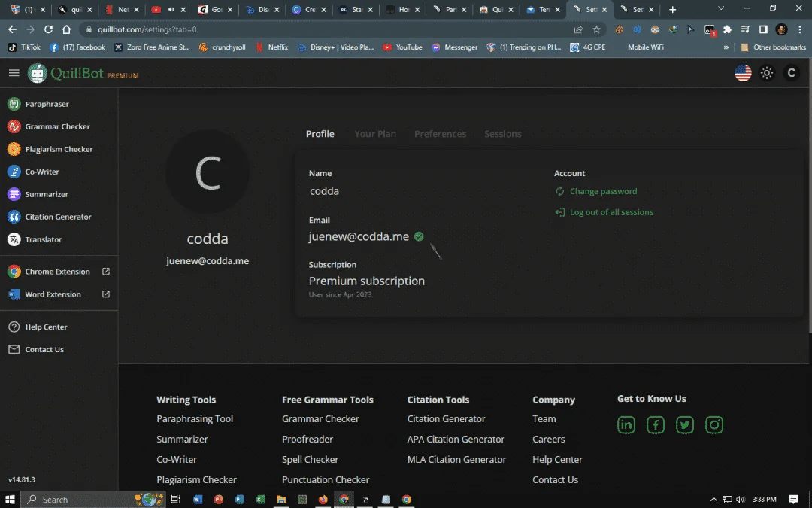This screenshot has height=508, width=812.
Task: Open the Translator sidebar icon
Action: pyautogui.click(x=14, y=239)
